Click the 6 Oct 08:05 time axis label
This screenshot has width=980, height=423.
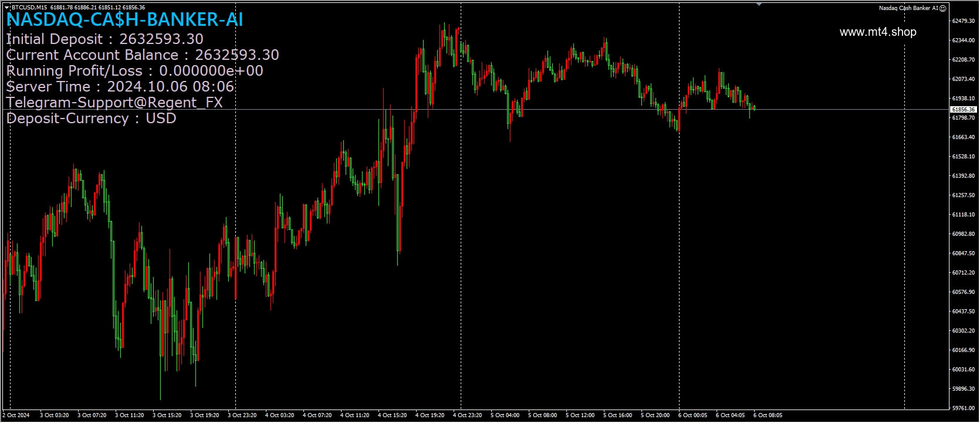[x=768, y=415]
